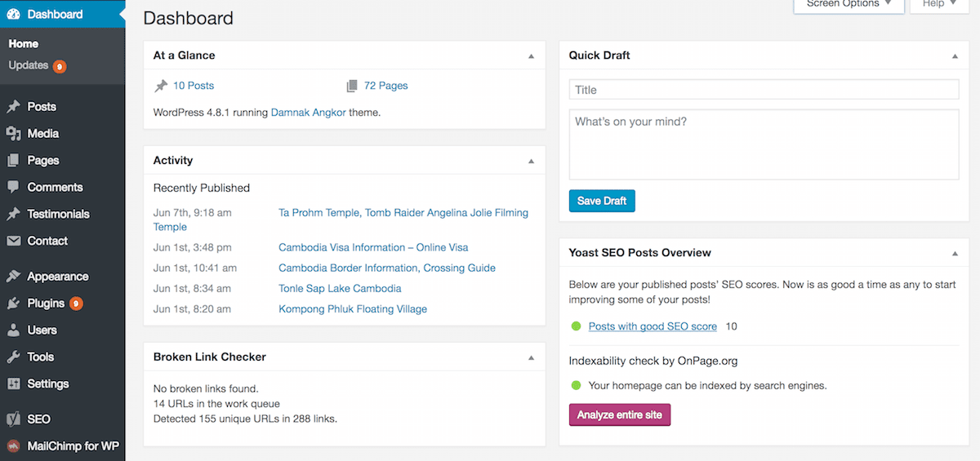The width and height of the screenshot is (980, 461).
Task: Click green dot beside good SEO score
Action: (x=576, y=326)
